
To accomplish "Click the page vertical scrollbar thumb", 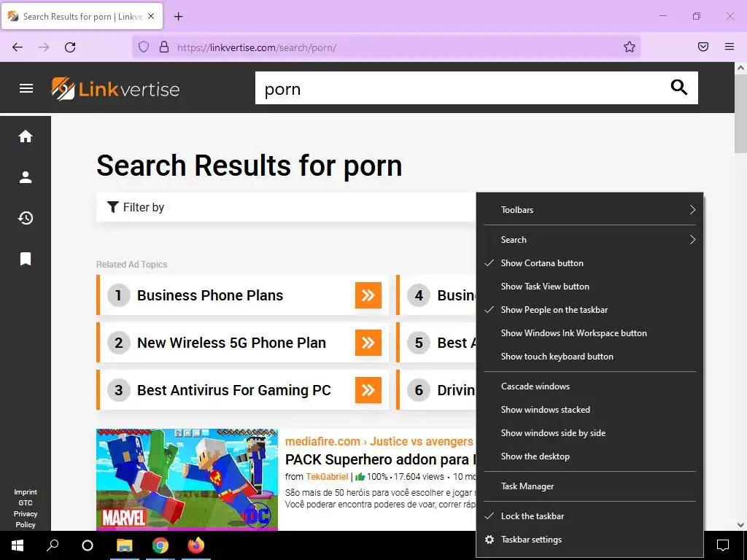I will [x=740, y=113].
